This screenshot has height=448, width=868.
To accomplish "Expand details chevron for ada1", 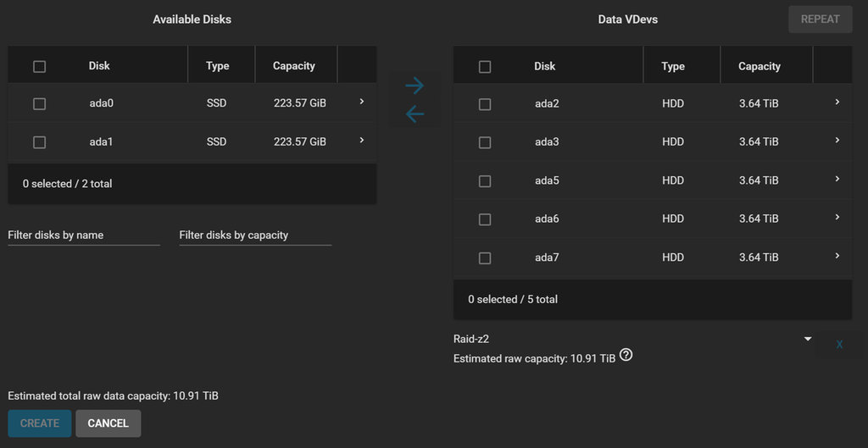I will coord(362,141).
